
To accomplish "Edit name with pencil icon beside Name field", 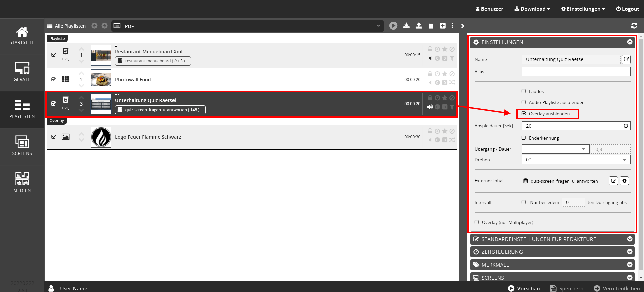I will click(626, 59).
